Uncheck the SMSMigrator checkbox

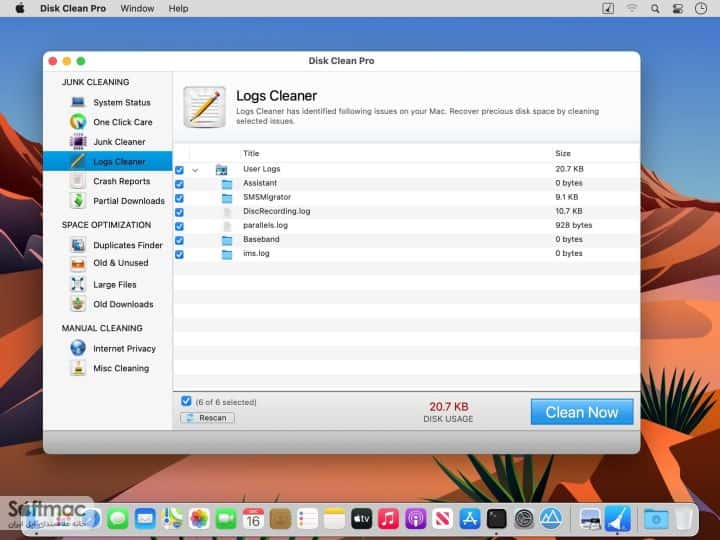point(180,198)
